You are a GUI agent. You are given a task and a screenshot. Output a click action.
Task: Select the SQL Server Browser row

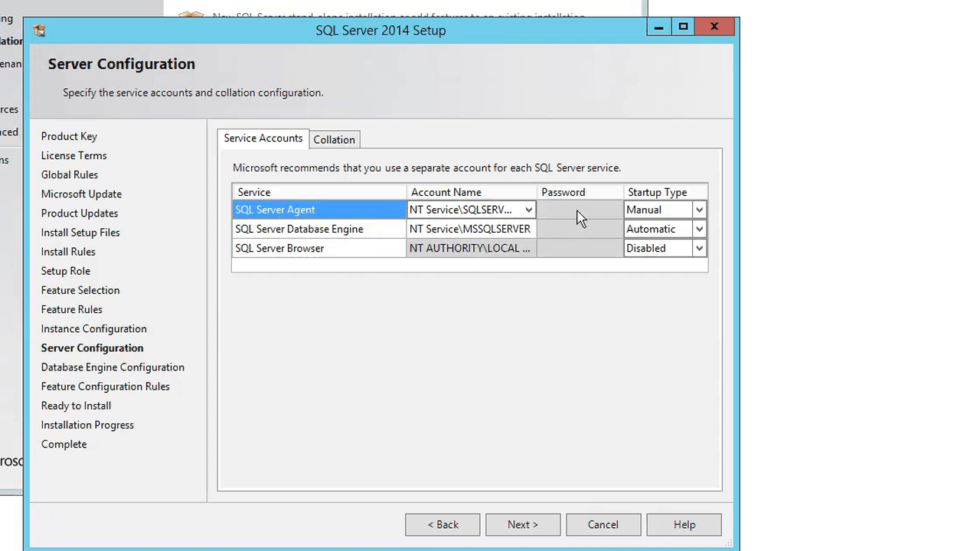click(319, 248)
